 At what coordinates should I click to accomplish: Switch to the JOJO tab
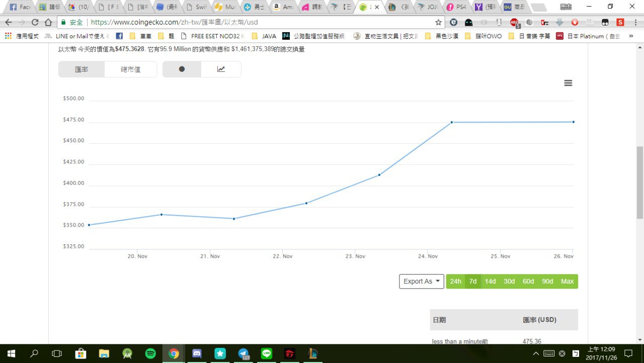(x=428, y=7)
